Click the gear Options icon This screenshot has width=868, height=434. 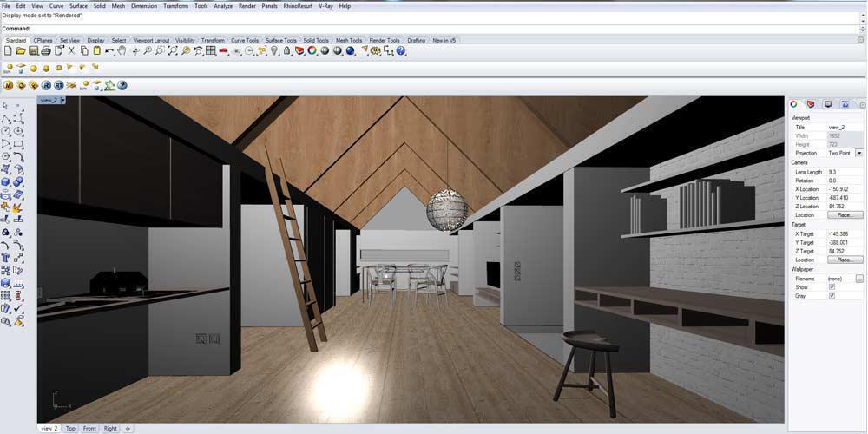pyautogui.click(x=375, y=50)
